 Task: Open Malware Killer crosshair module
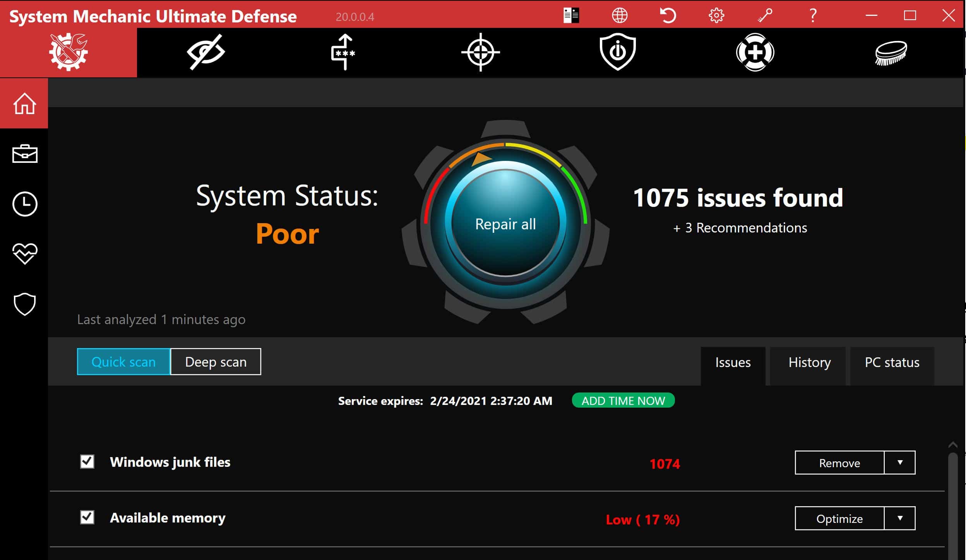coord(480,52)
